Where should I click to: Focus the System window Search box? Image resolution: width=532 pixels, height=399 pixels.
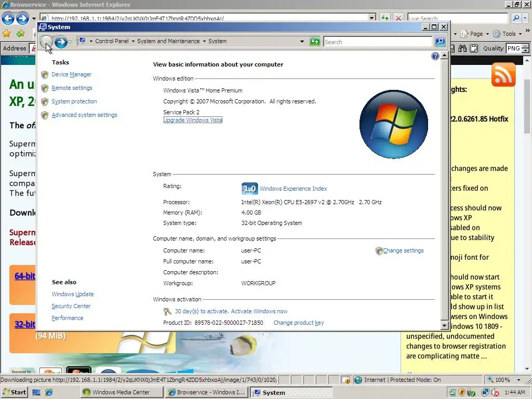tap(378, 42)
